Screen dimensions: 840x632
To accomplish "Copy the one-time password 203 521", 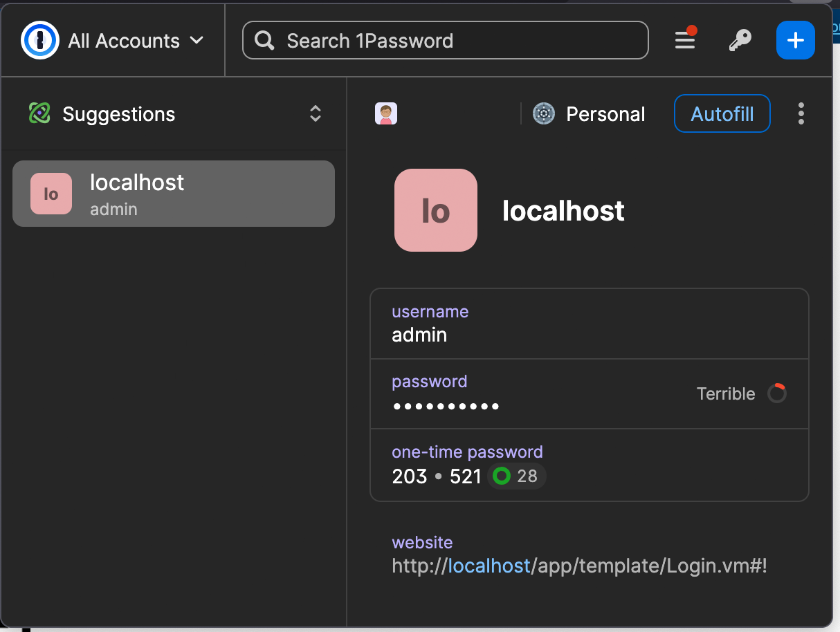I will (436, 476).
